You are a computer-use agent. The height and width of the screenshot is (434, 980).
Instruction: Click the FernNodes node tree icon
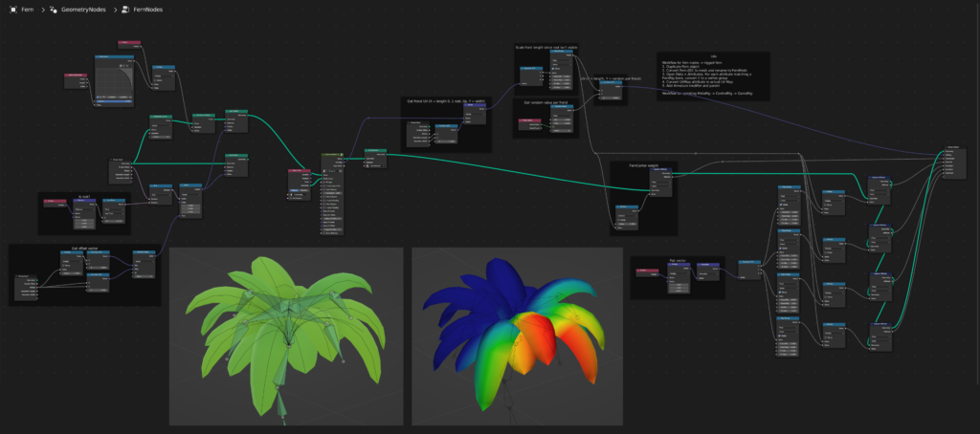click(125, 10)
